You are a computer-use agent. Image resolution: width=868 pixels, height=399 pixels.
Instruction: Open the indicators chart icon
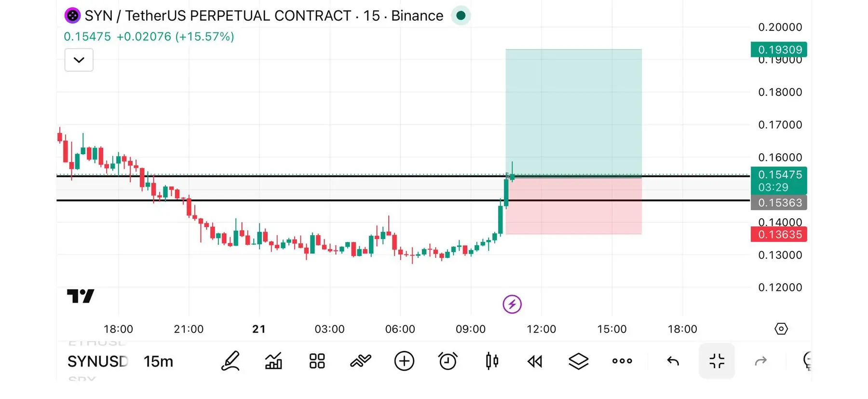[273, 361]
